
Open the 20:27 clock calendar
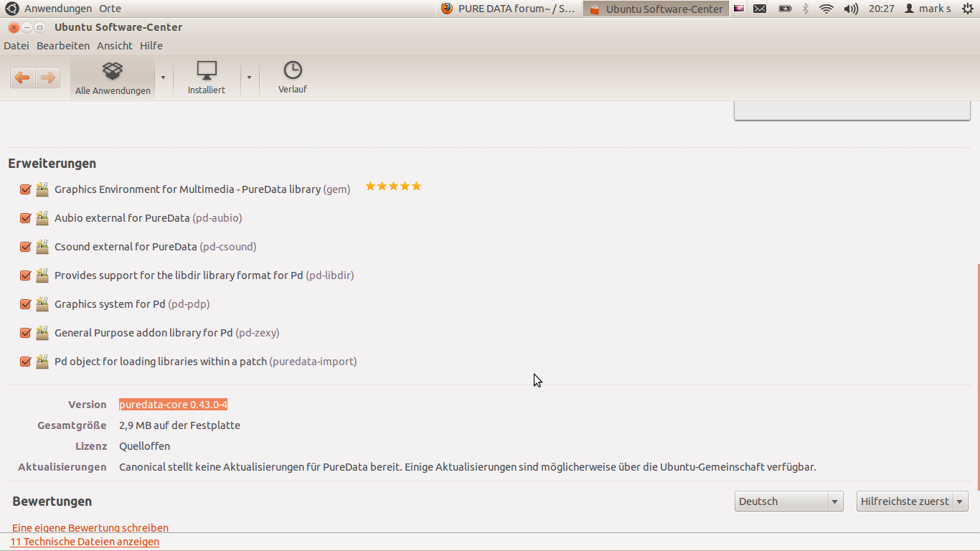881,9
